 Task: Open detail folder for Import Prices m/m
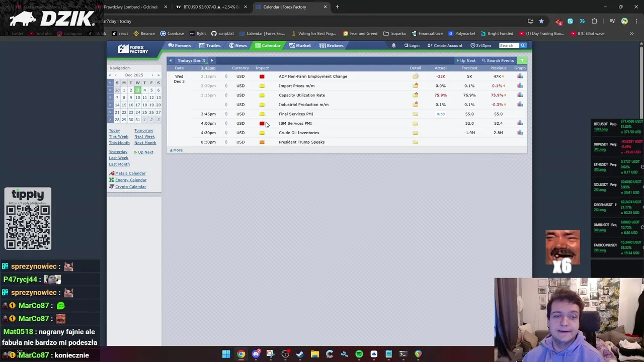[x=415, y=86]
